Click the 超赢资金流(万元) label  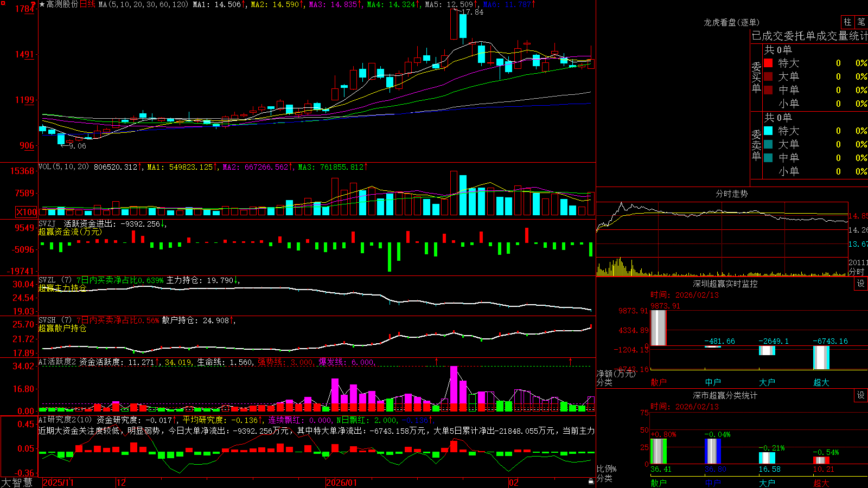[x=70, y=232]
